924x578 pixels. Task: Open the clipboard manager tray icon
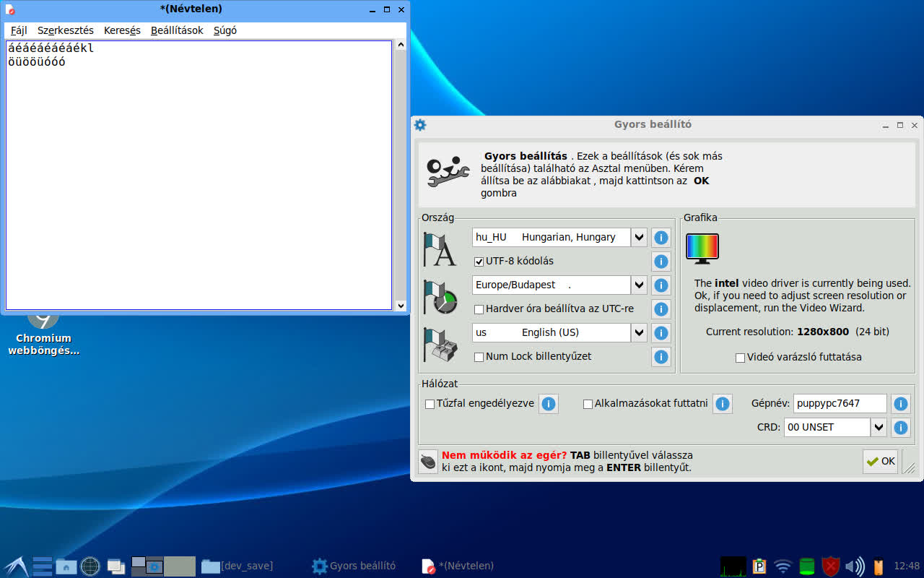(759, 566)
